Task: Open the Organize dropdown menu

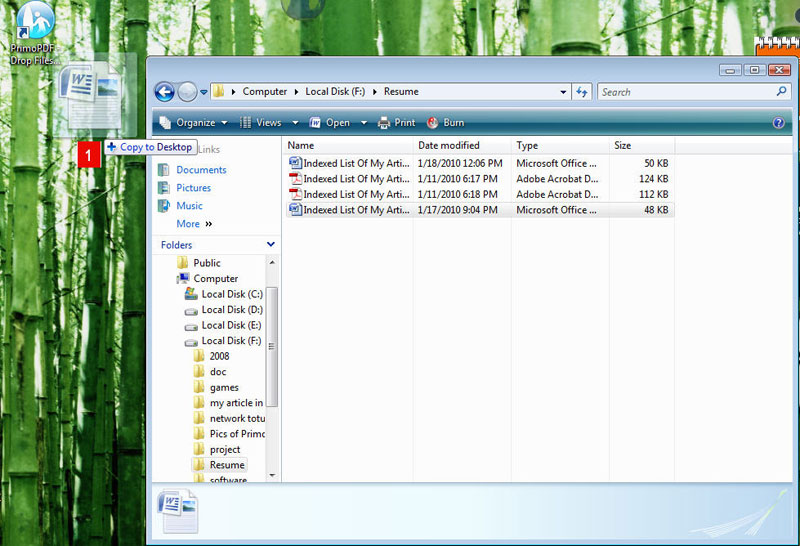Action: pyautogui.click(x=194, y=122)
